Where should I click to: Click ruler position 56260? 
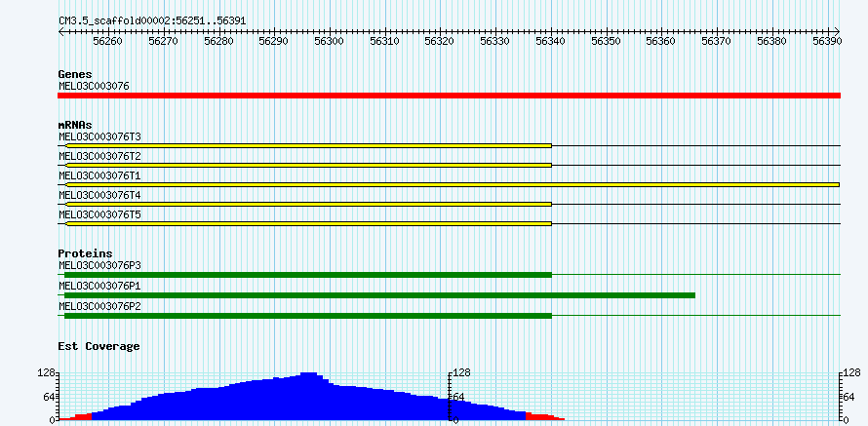[108, 41]
